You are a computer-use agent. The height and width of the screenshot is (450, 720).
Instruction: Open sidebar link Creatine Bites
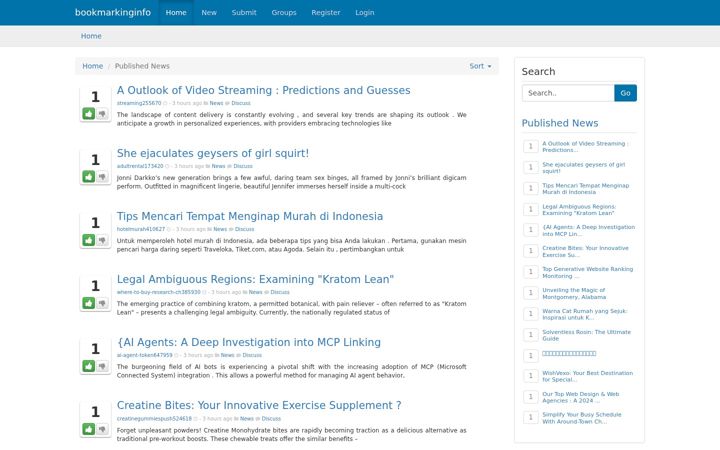coord(585,252)
